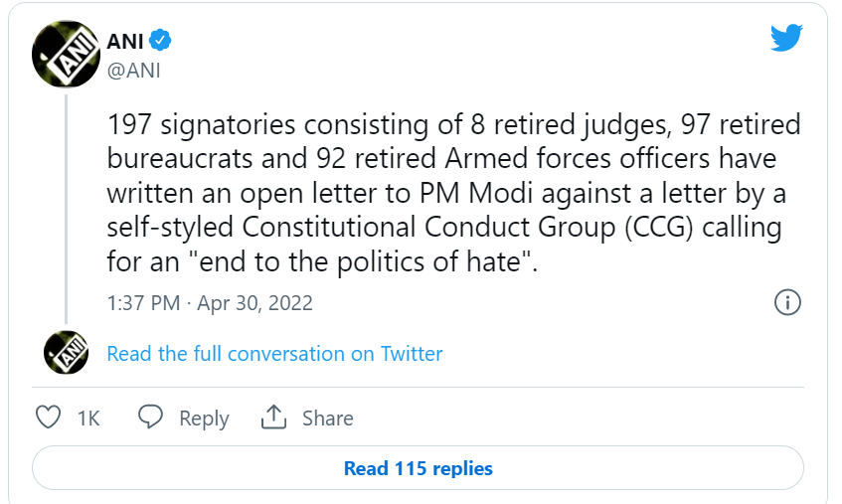The height and width of the screenshot is (504, 842).
Task: Open the 1:37 PM time link
Action: pyautogui.click(x=142, y=303)
